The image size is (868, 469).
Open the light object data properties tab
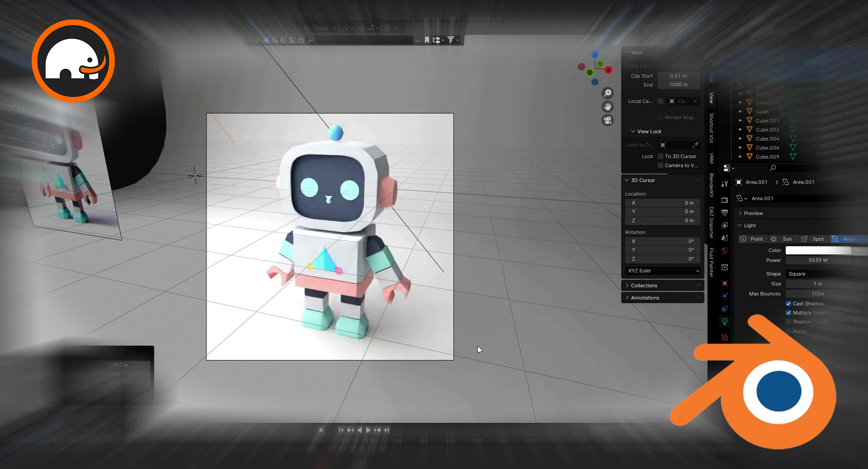pyautogui.click(x=725, y=321)
